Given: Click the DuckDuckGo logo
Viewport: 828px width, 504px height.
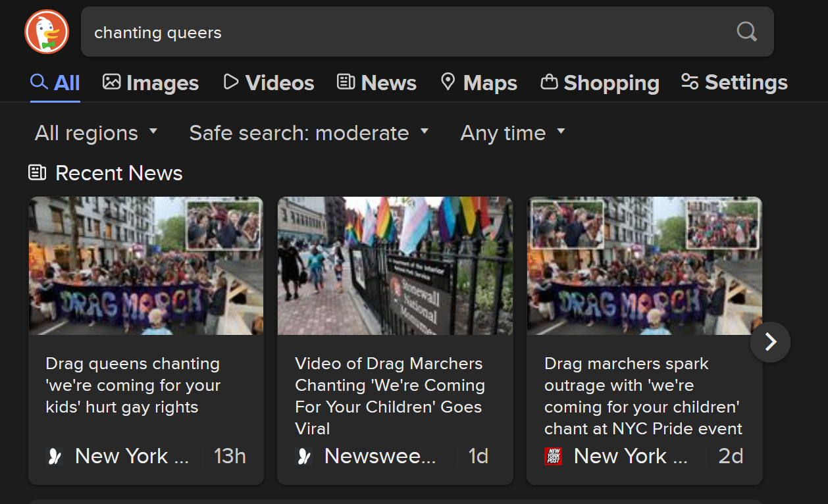Looking at the screenshot, I should pos(47,32).
